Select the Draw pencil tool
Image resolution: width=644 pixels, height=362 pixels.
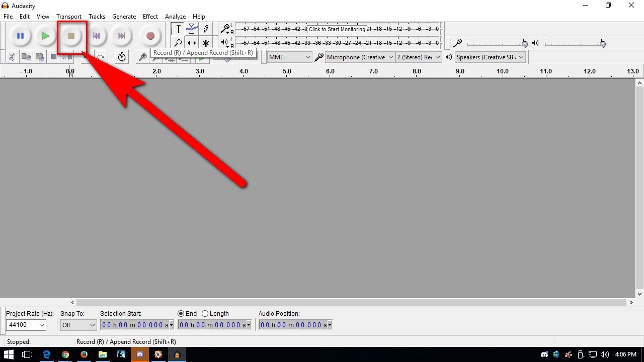(205, 29)
